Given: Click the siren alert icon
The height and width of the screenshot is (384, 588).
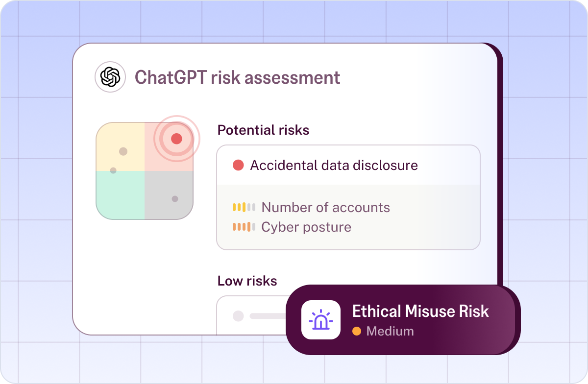Looking at the screenshot, I should click(x=321, y=320).
